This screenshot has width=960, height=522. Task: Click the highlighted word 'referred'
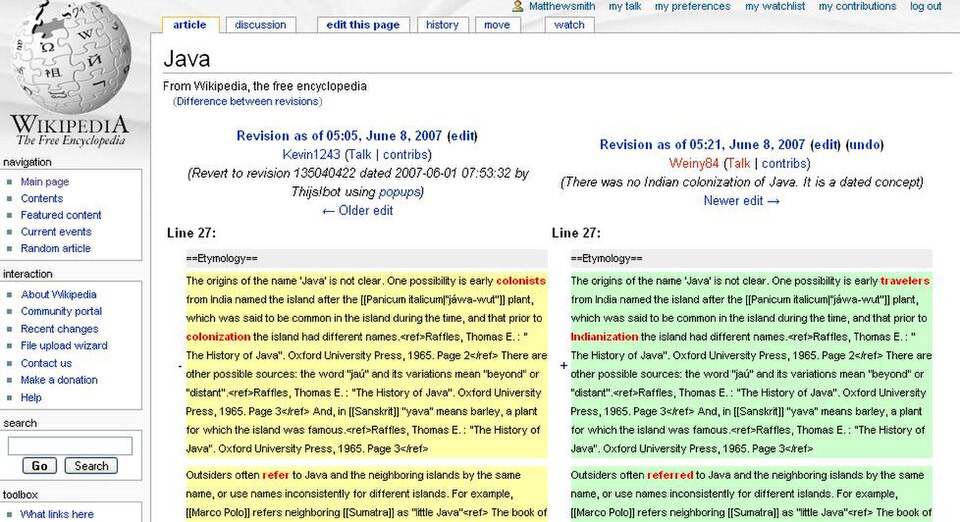[x=670, y=475]
